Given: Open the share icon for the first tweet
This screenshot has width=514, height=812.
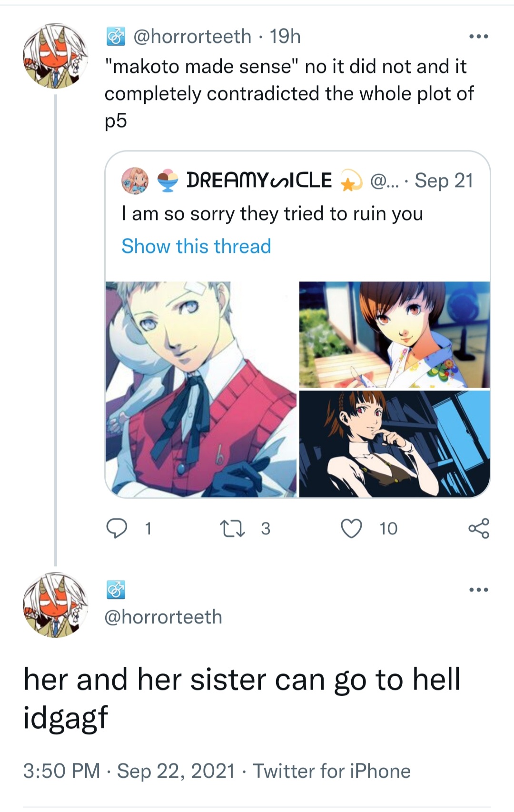Looking at the screenshot, I should (x=478, y=528).
